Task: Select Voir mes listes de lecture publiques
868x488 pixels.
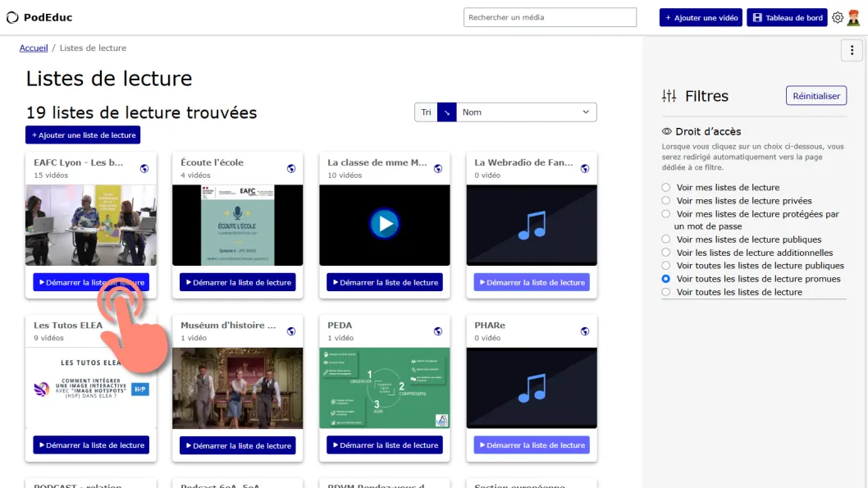Action: [666, 239]
